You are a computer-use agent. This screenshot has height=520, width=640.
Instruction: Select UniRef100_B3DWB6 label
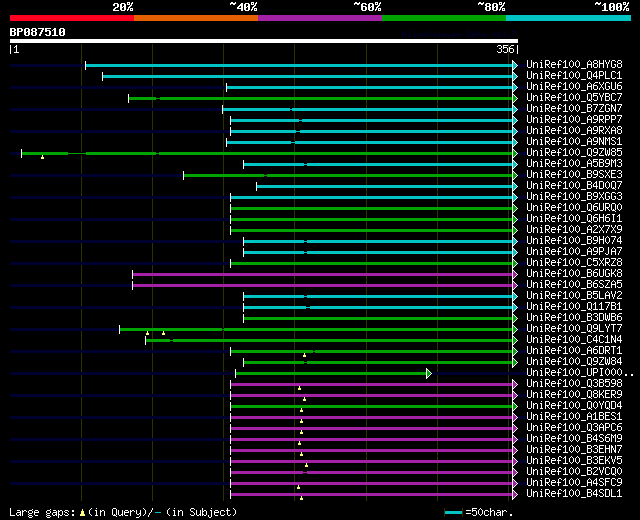[574, 318]
